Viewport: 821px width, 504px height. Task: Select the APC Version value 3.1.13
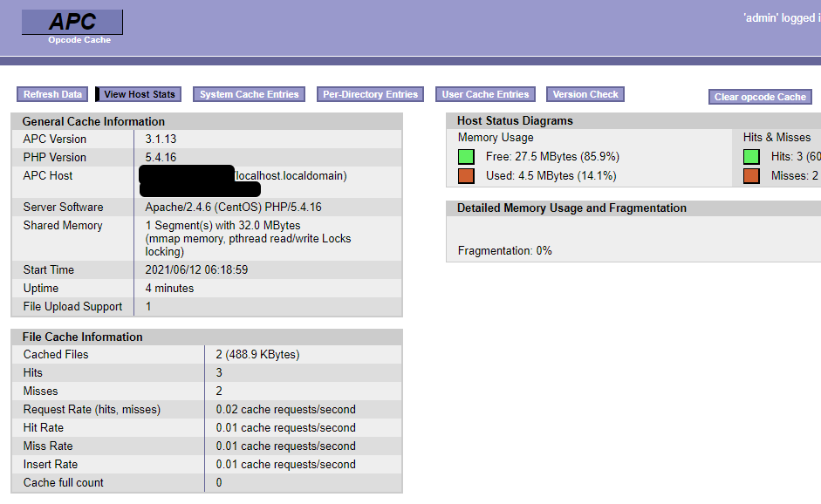(161, 139)
